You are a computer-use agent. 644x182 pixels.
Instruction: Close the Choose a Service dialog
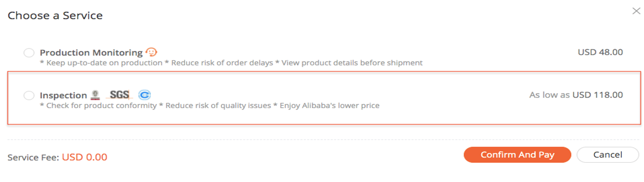[x=636, y=11]
